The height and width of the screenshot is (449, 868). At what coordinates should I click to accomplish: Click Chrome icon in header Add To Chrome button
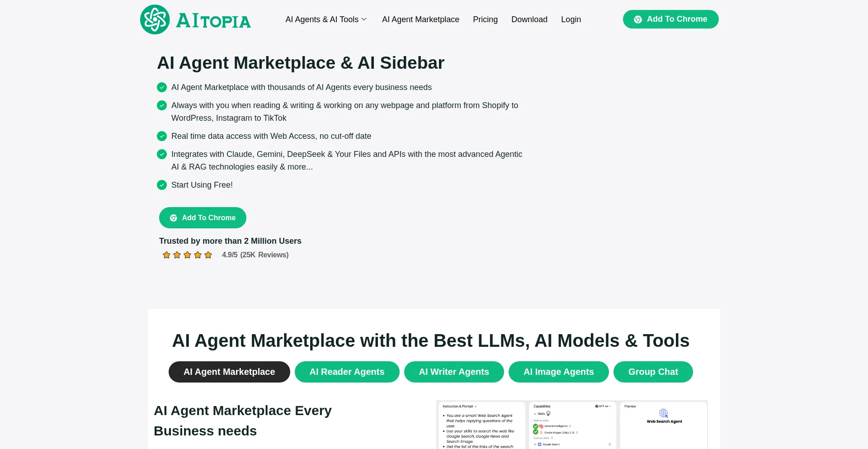click(x=638, y=19)
